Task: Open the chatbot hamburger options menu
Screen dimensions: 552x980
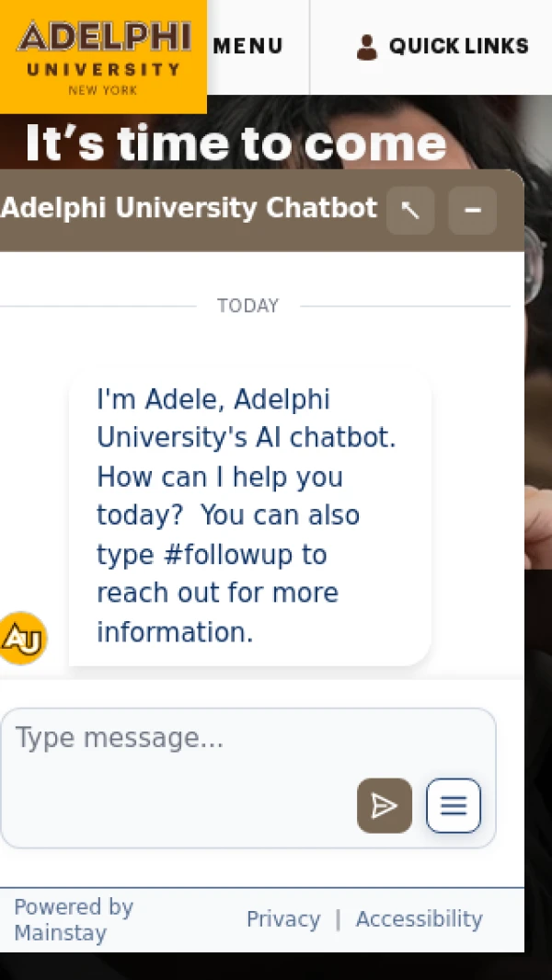Action: pyautogui.click(x=453, y=806)
